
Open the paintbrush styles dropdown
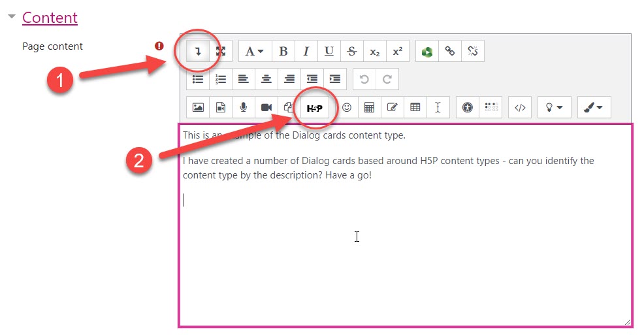point(594,107)
